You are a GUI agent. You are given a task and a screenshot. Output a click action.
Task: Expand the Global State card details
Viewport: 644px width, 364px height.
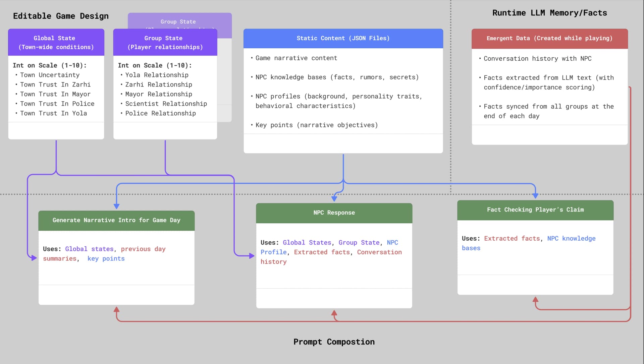(x=56, y=130)
